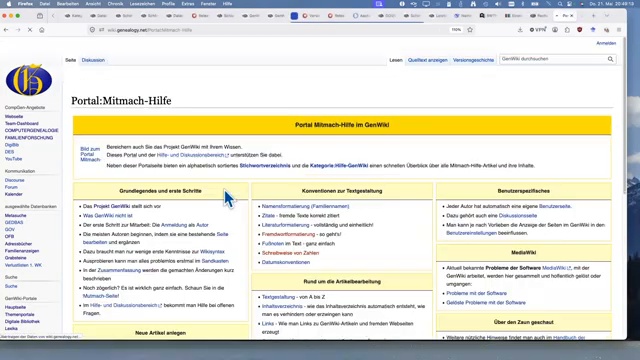Screen dimensions: 640x360
Task: Open a new browser tab
Action: pos(593,16)
